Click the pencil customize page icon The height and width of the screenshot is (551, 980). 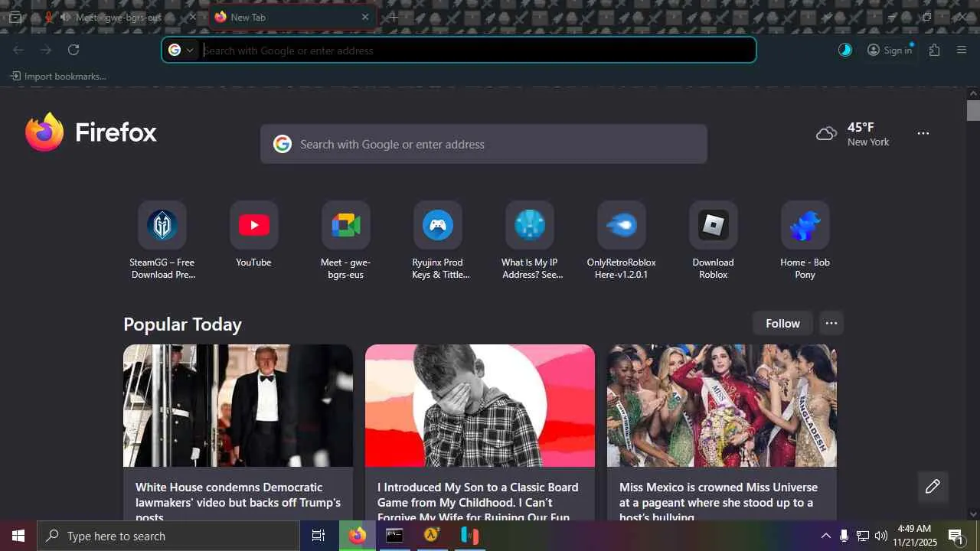[x=933, y=487]
